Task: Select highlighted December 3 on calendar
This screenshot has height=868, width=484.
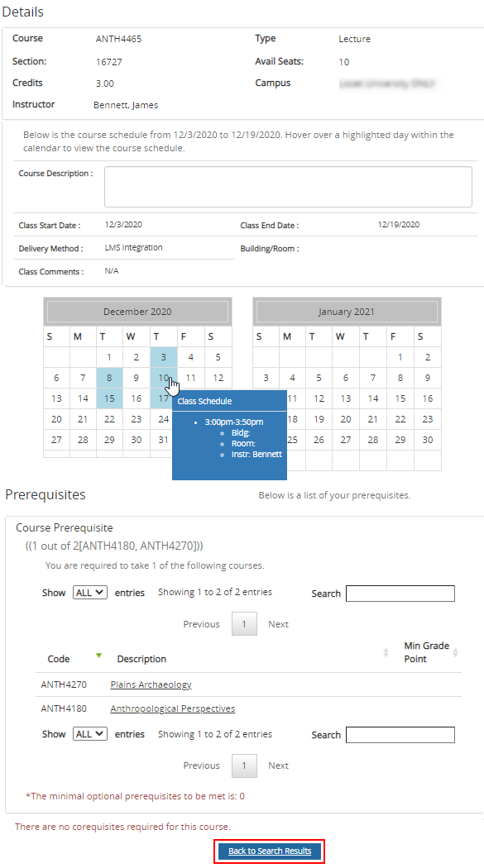Action: [x=163, y=357]
